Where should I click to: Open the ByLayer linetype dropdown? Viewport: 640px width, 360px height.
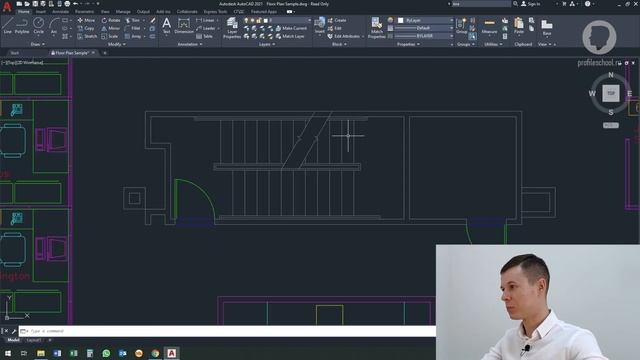[x=424, y=36]
